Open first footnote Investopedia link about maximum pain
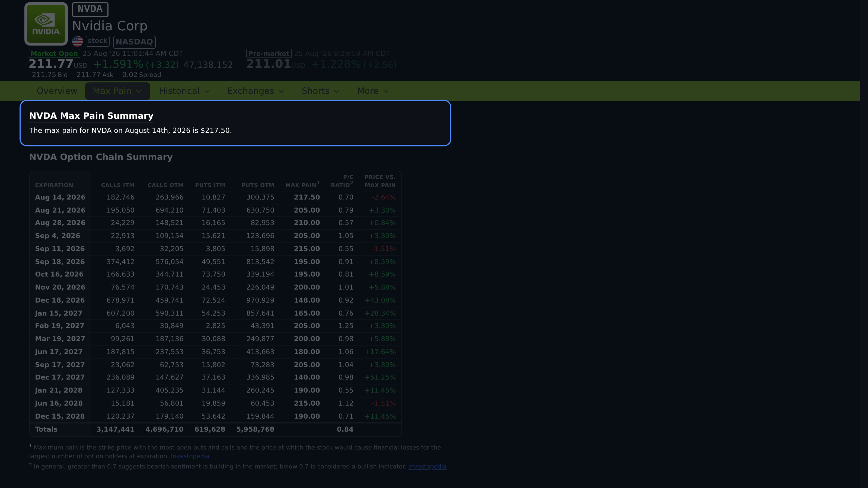 click(x=190, y=456)
